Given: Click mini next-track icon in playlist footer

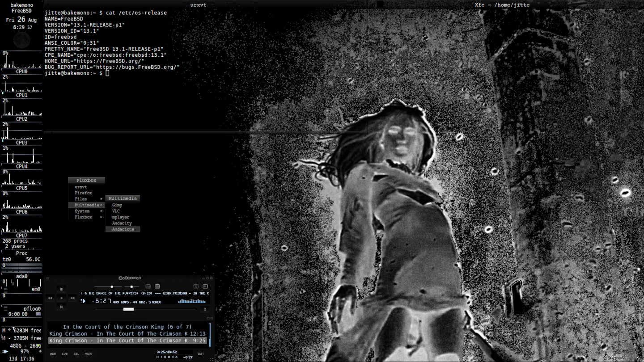Looking at the screenshot, I should pos(173,357).
